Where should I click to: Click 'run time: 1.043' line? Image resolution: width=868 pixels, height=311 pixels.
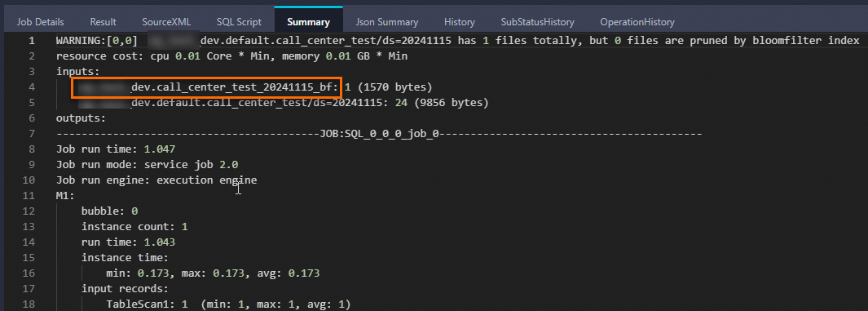pyautogui.click(x=129, y=242)
